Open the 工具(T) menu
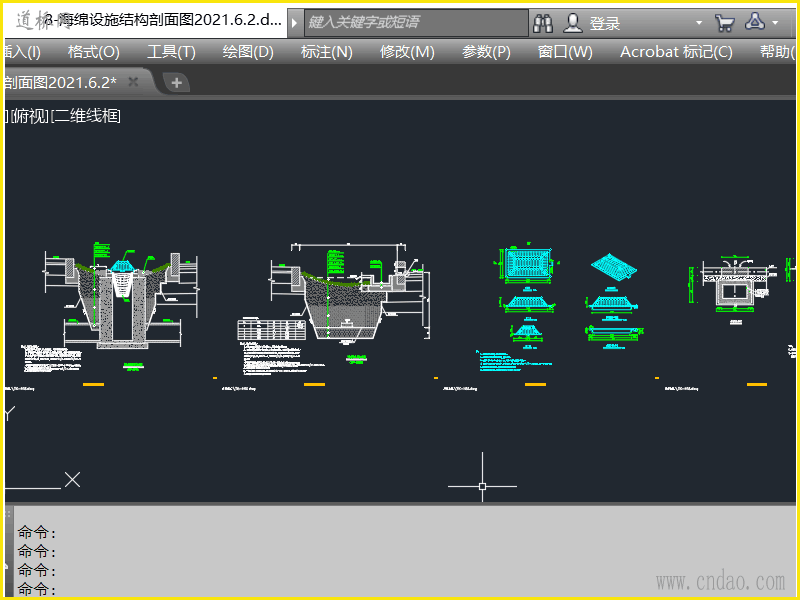 171,52
